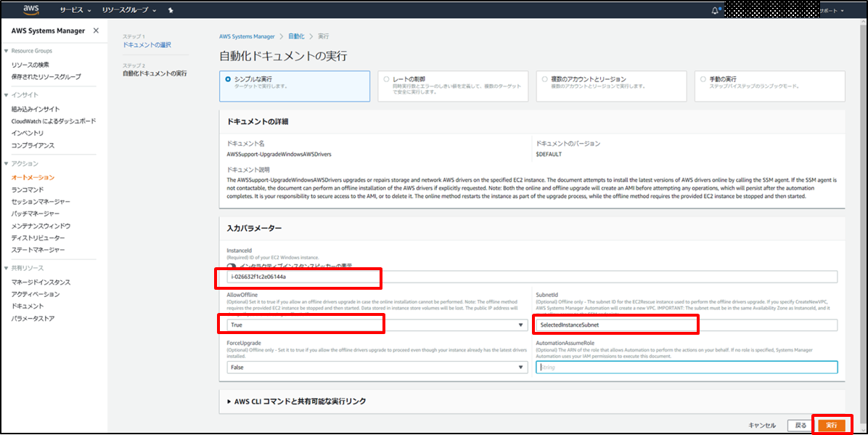Open the AllowOffline dropdown
The width and height of the screenshot is (868, 435).
(377, 325)
